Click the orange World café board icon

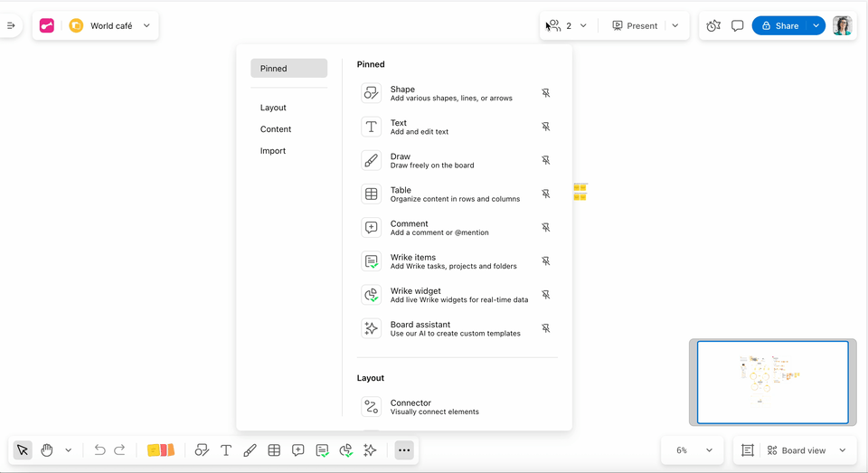[76, 25]
